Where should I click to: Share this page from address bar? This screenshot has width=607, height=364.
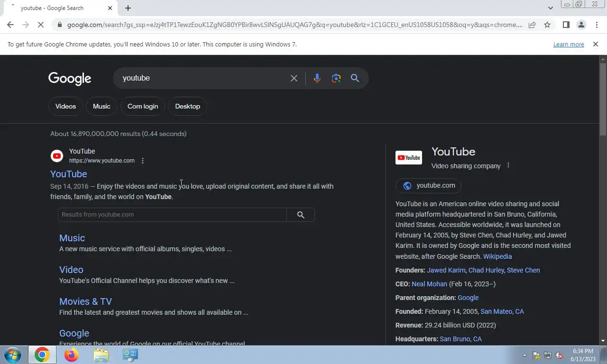tap(532, 25)
